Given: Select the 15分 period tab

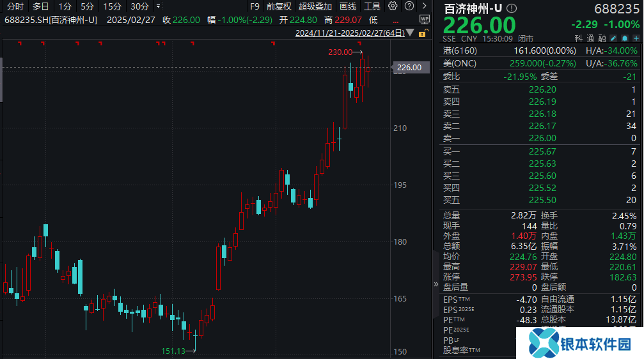Looking at the screenshot, I should [x=112, y=6].
